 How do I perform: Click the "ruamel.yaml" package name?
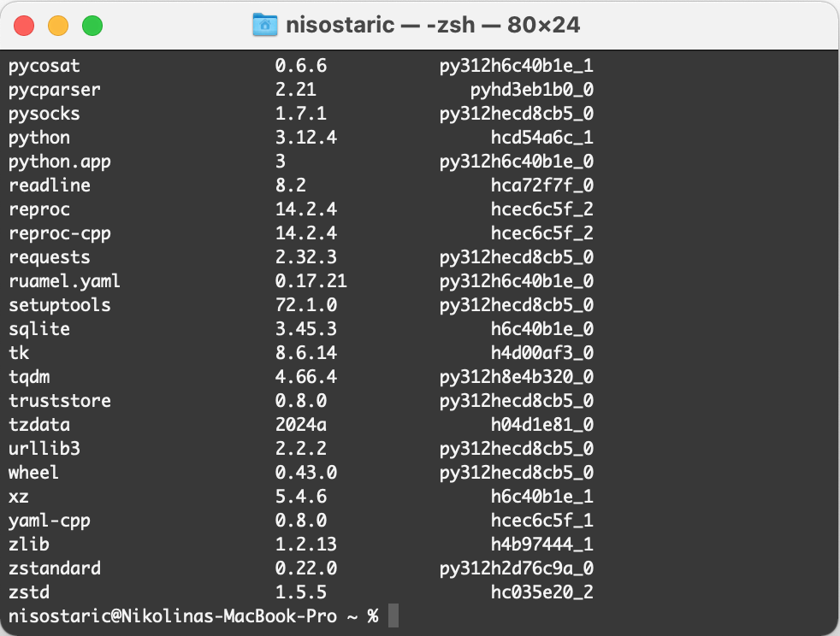65,281
